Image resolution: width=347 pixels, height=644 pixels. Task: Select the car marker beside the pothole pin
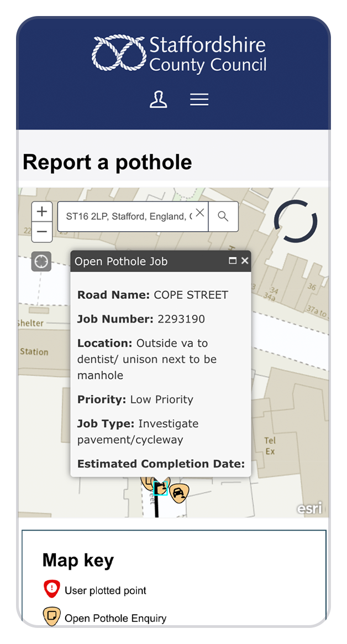pyautogui.click(x=179, y=492)
